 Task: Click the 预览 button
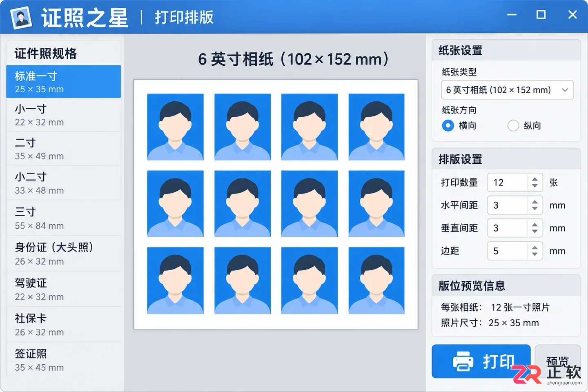point(558,361)
